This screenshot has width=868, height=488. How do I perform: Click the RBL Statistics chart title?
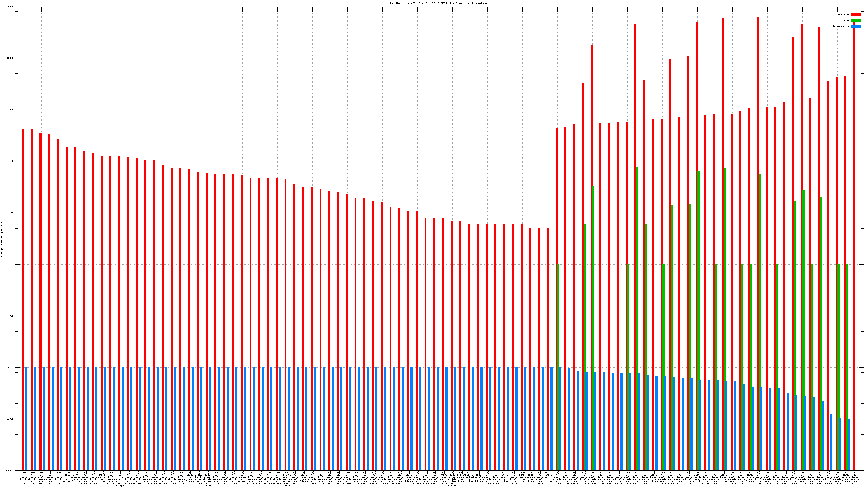point(439,3)
